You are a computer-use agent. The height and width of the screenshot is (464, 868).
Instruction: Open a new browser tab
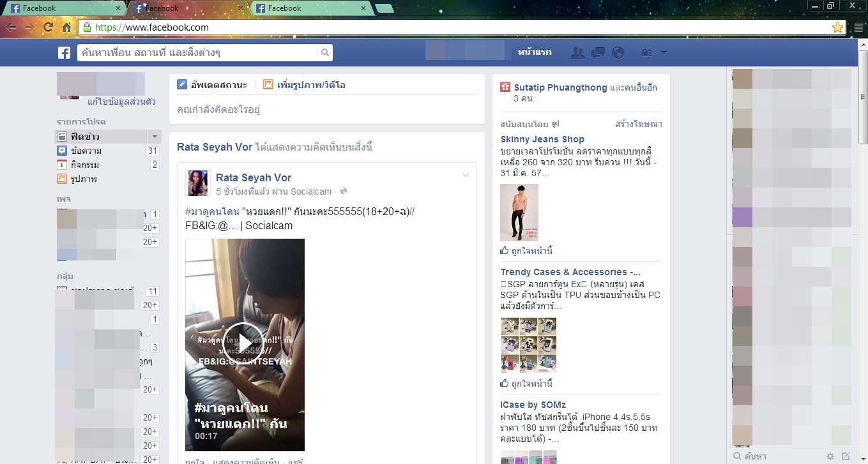(385, 8)
